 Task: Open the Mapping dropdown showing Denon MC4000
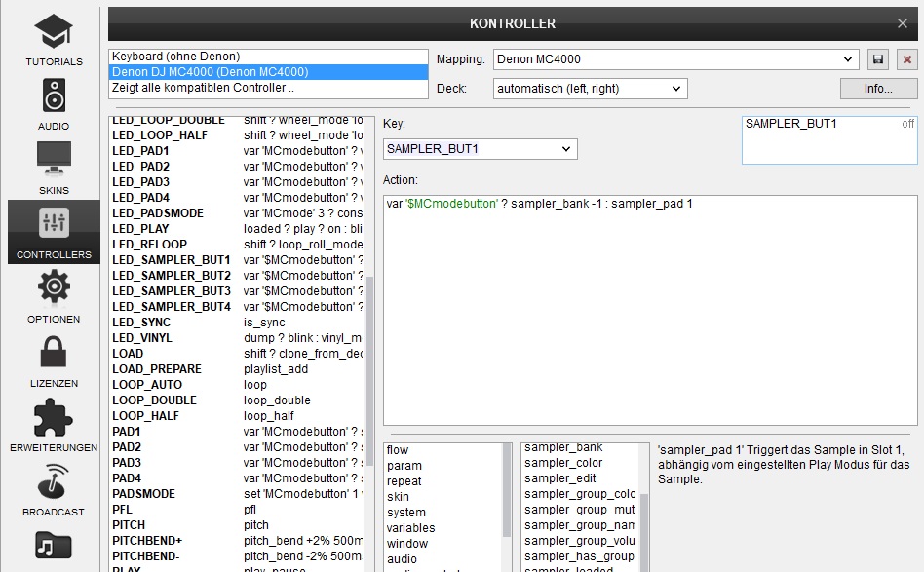click(675, 58)
